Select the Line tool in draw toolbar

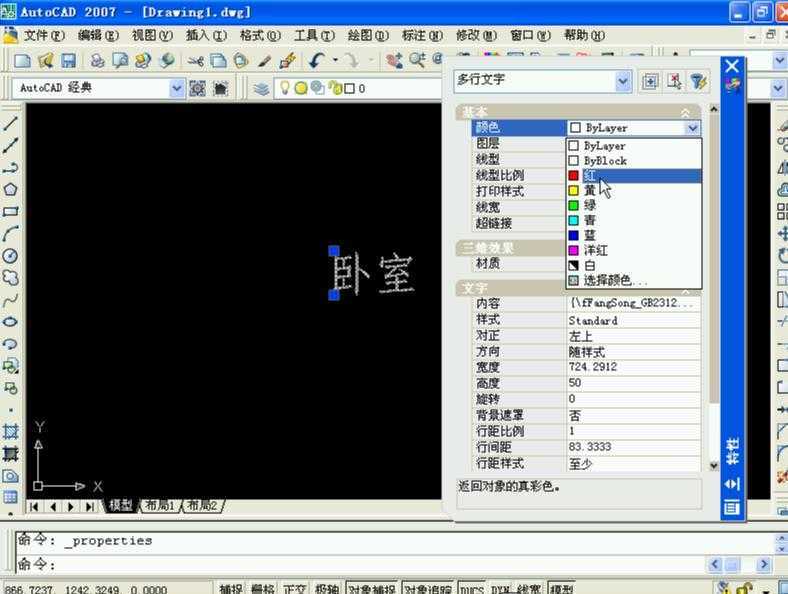pos(11,123)
